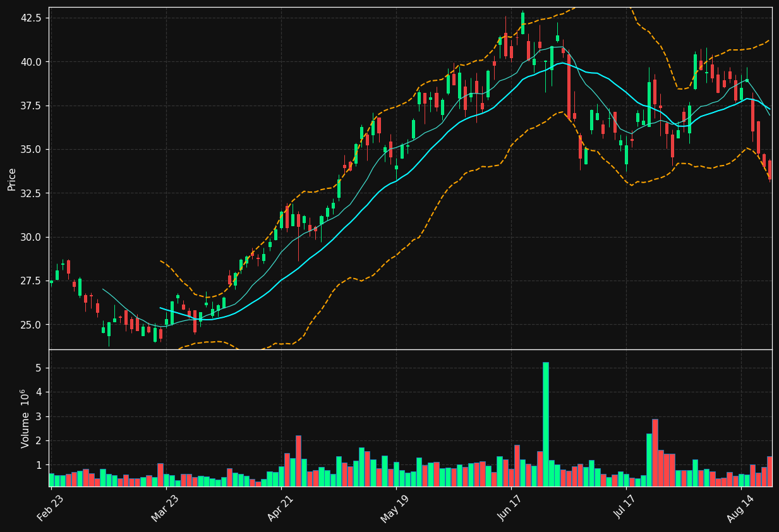Select the volume axis label 3

39,416
